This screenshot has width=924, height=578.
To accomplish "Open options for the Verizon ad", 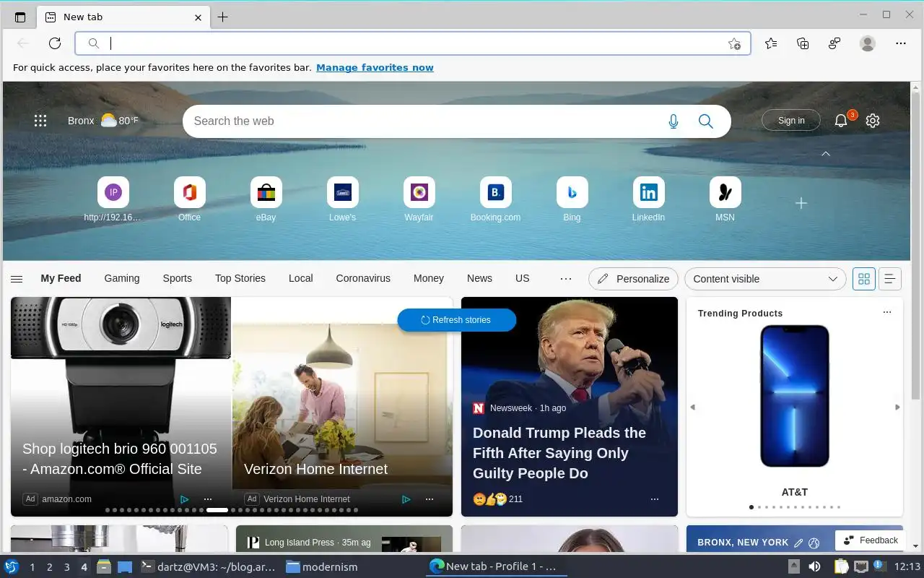I will click(430, 499).
